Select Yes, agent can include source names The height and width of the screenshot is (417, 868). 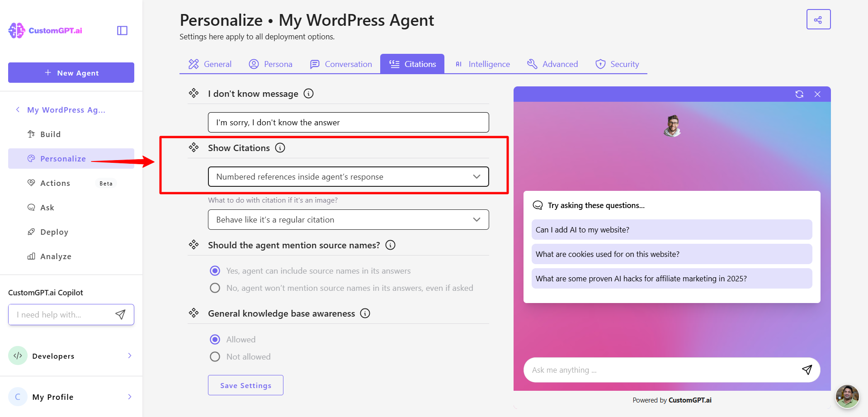click(215, 271)
